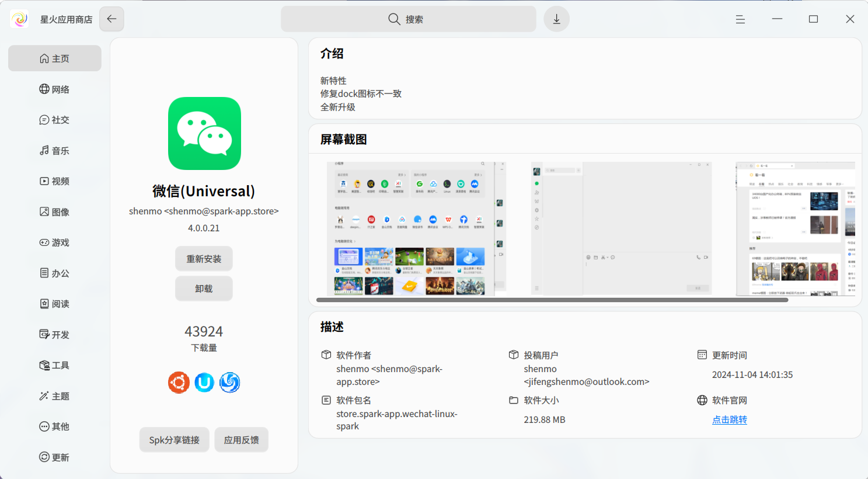Open the hamburger menu in title bar
The width and height of the screenshot is (868, 479).
pos(740,19)
